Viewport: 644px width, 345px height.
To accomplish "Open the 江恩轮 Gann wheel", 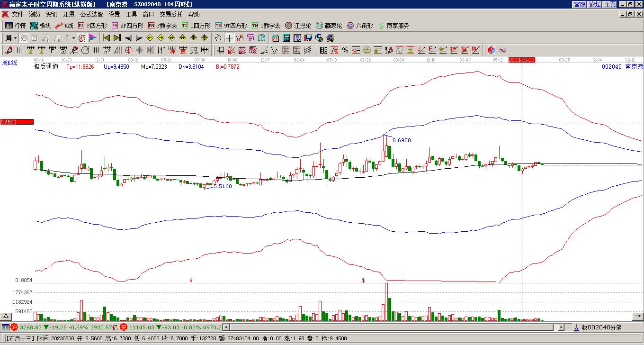I will pos(298,26).
